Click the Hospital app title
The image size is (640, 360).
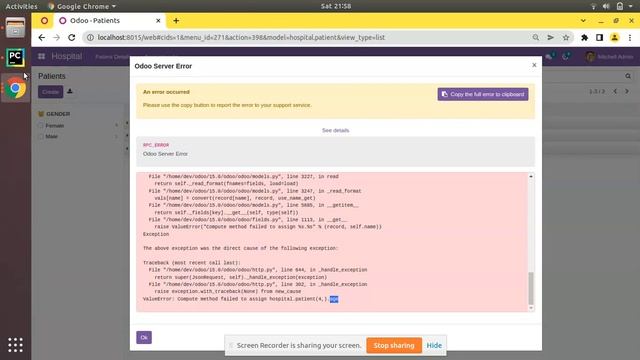(67, 56)
